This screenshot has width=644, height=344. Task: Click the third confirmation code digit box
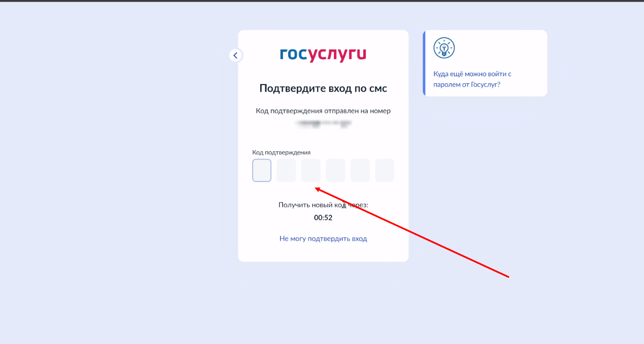click(311, 170)
